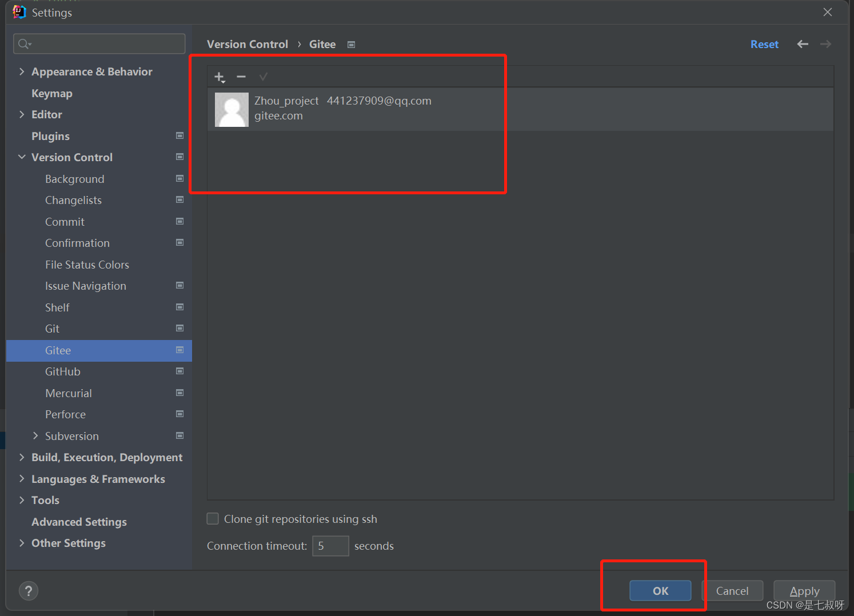Open Mercurial settings

coord(69,393)
